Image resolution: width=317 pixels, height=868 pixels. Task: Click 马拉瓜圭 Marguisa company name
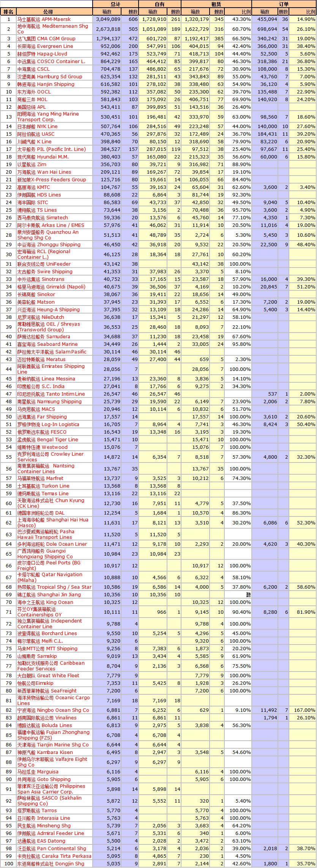pos(38,771)
